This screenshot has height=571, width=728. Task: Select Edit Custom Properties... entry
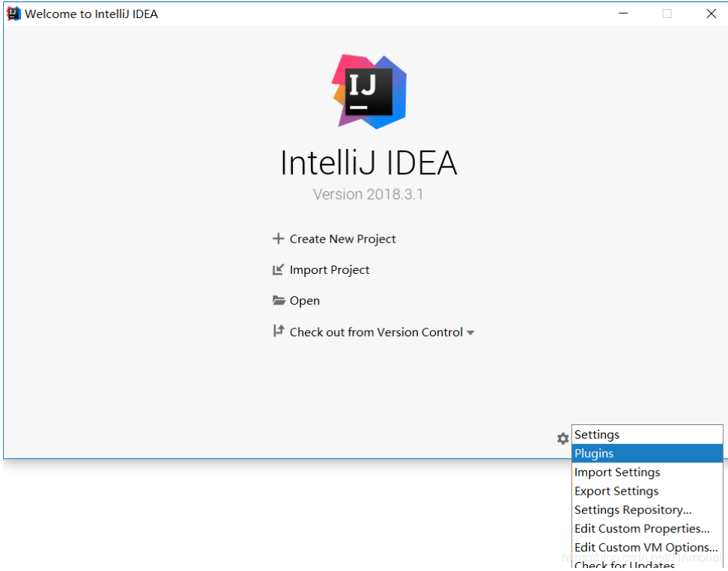pos(647,529)
